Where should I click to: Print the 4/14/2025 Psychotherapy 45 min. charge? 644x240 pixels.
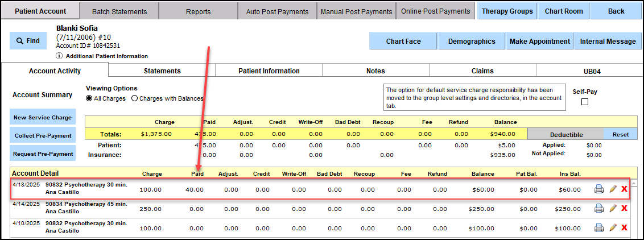coord(599,209)
